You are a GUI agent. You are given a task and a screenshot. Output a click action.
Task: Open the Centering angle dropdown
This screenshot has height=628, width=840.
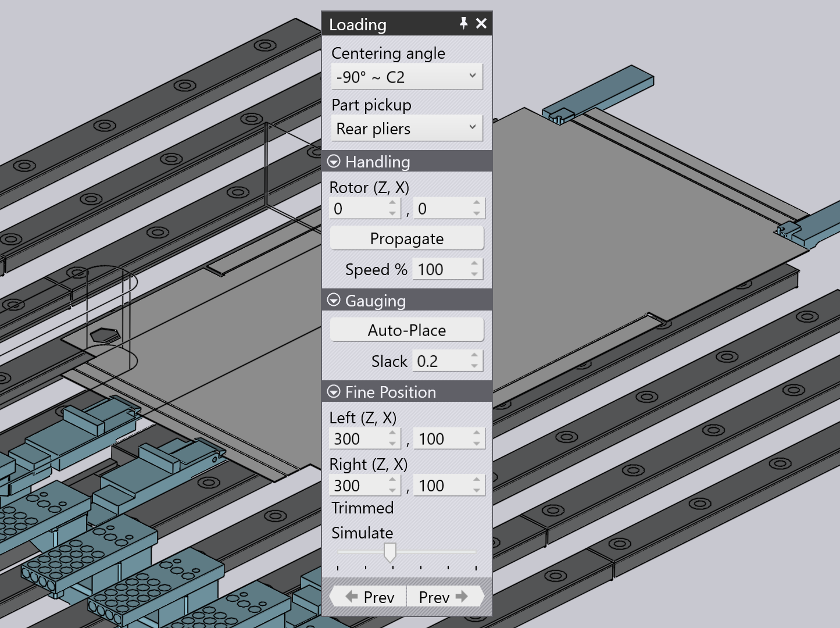click(407, 77)
